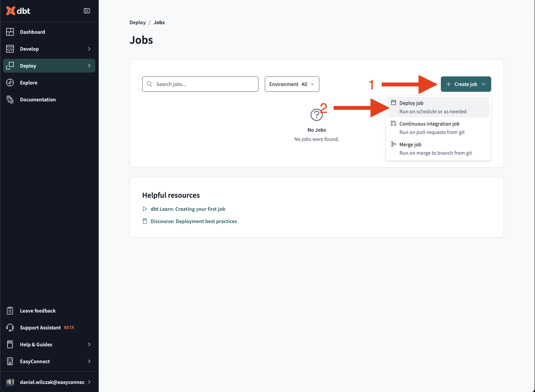The width and height of the screenshot is (535, 392).
Task: Open the Environment All dropdown
Action: click(x=292, y=84)
